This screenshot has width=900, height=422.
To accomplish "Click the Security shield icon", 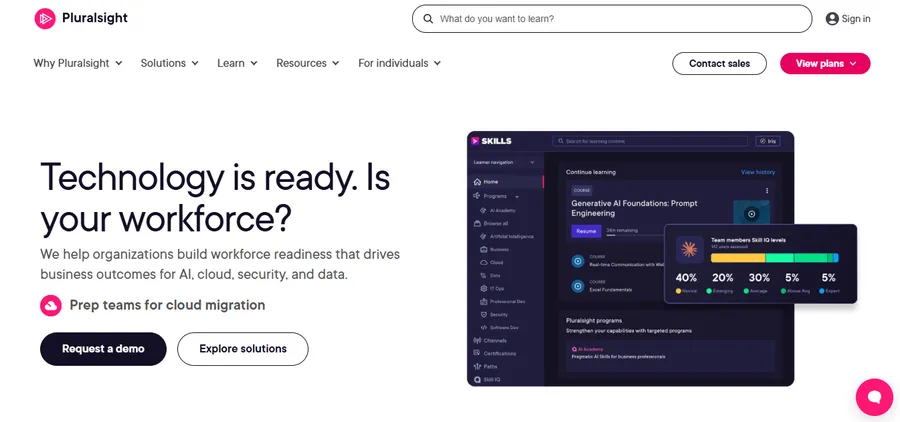I will (484, 315).
